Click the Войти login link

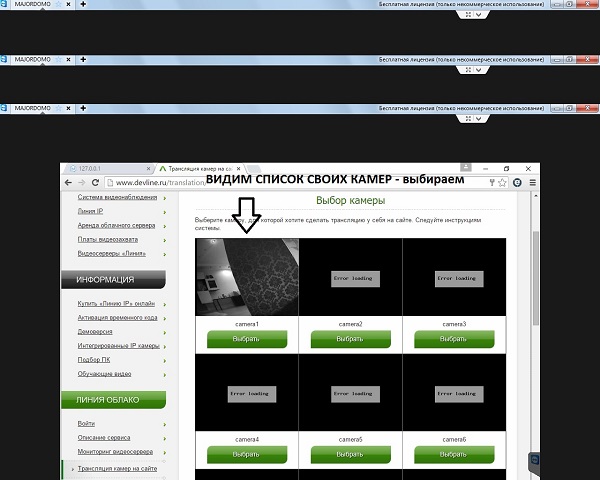pyautogui.click(x=86, y=423)
